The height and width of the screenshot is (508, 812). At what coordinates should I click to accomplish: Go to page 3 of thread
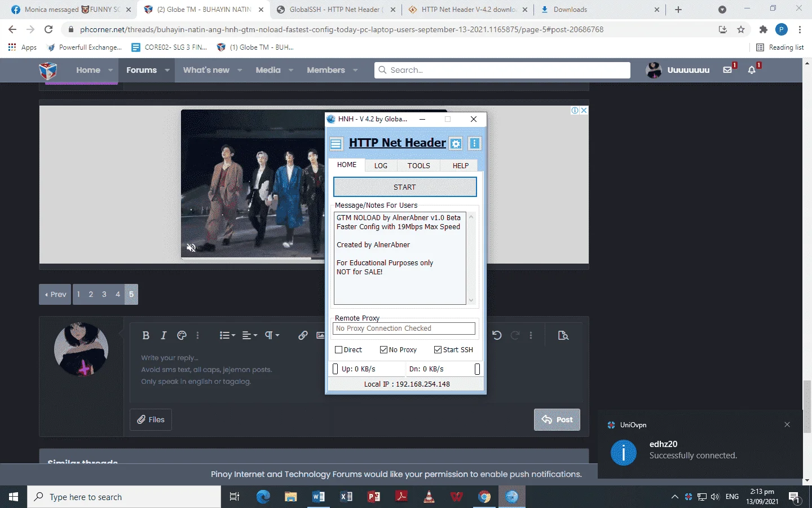pos(104,294)
